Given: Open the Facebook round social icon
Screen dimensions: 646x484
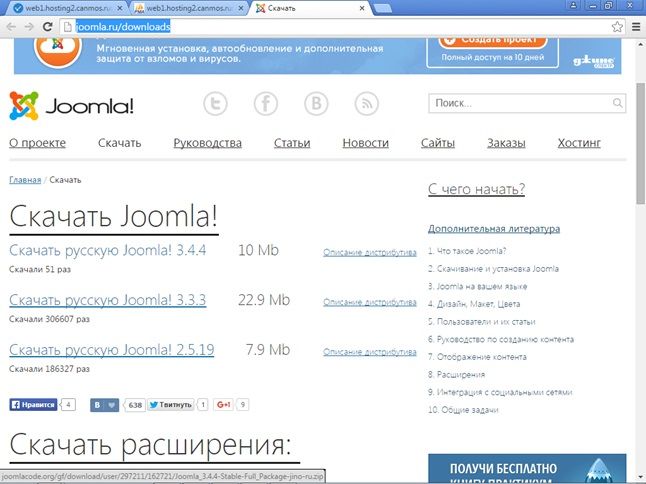Looking at the screenshot, I should point(267,104).
